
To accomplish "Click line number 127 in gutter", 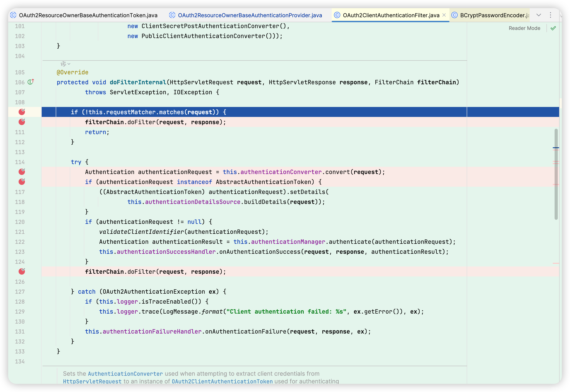I will [20, 292].
